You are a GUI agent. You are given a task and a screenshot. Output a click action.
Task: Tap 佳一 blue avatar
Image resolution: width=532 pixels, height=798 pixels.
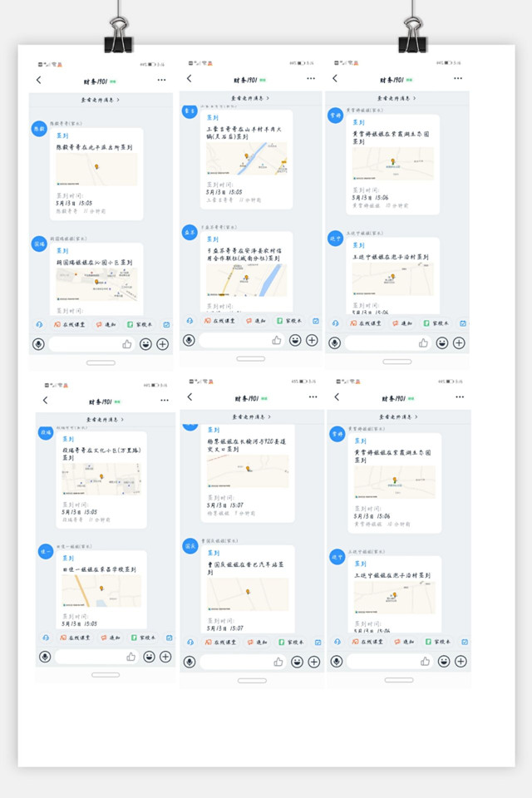(x=46, y=551)
